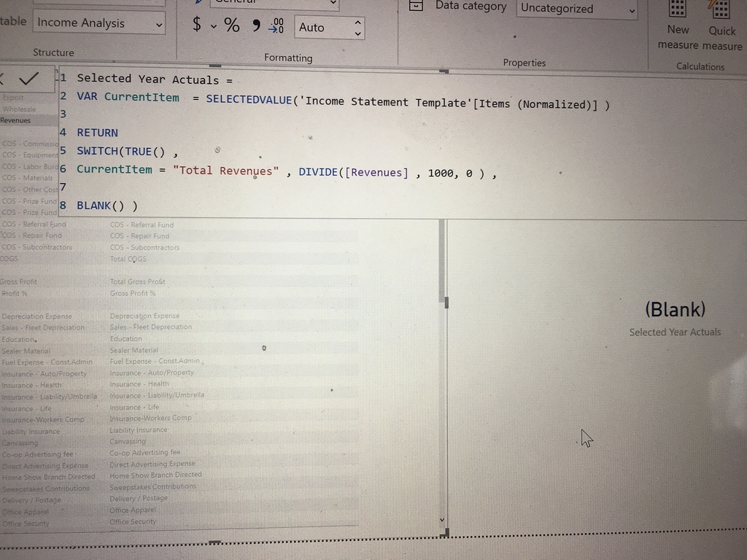Click inside DAX formula line 6

(x=286, y=172)
